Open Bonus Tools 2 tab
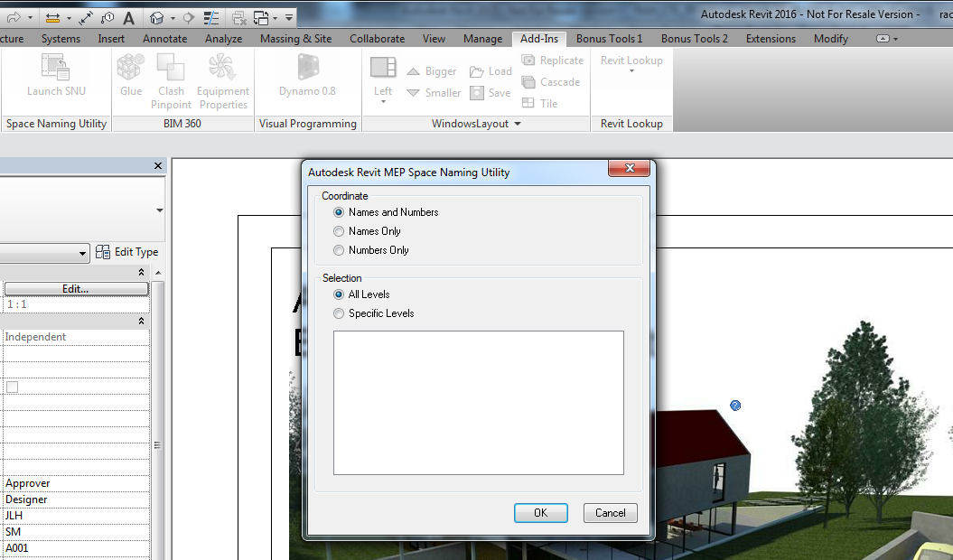953x560 pixels. 694,38
